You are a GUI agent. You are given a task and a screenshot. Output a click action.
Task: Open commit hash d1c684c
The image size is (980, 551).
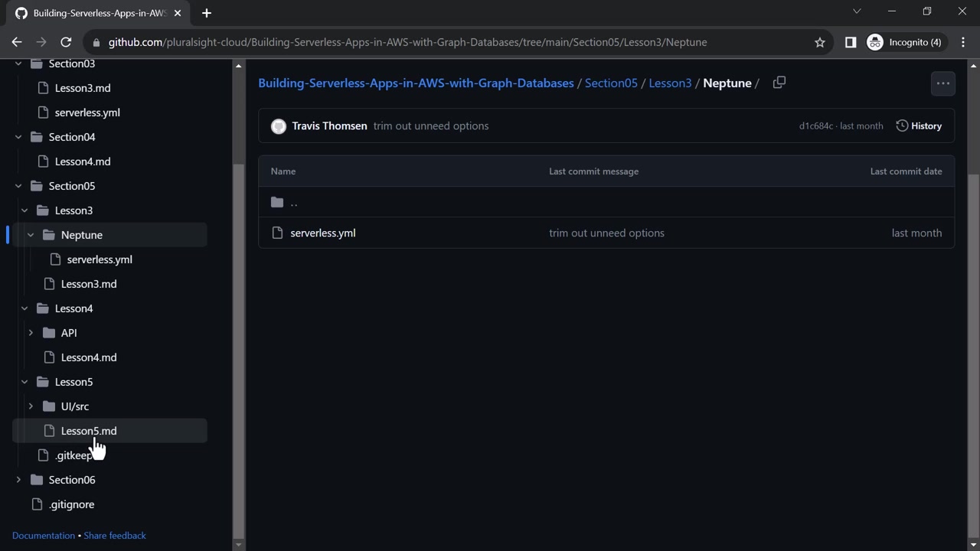coord(816,126)
